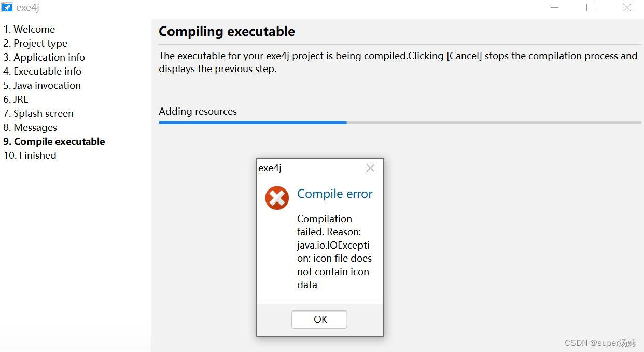The height and width of the screenshot is (352, 644).
Task: Go to the Messages step
Action: pos(30,127)
